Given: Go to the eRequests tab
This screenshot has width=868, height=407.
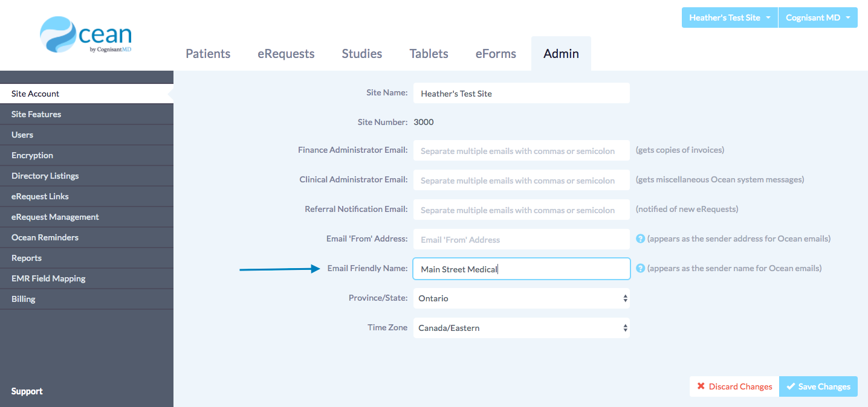Looking at the screenshot, I should pos(286,54).
